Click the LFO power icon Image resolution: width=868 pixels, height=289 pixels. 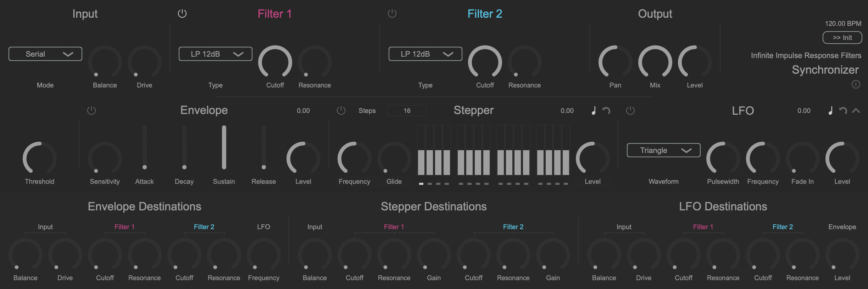630,110
